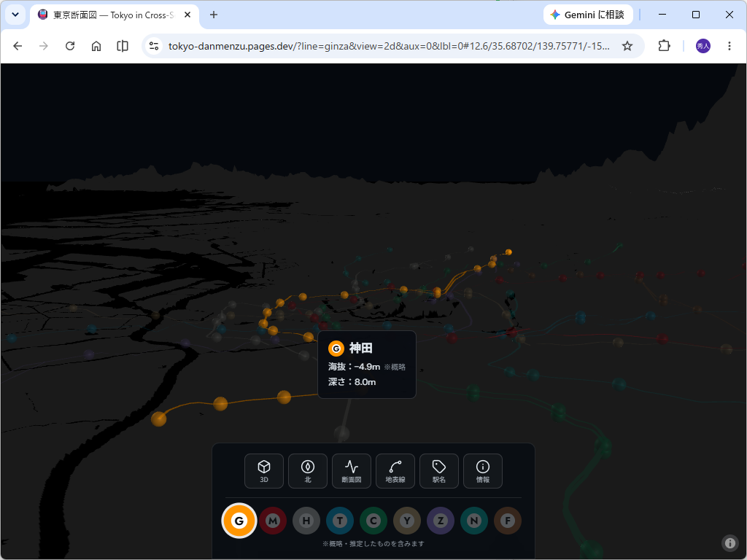Open the Chrome three-dot menu

pyautogui.click(x=729, y=46)
